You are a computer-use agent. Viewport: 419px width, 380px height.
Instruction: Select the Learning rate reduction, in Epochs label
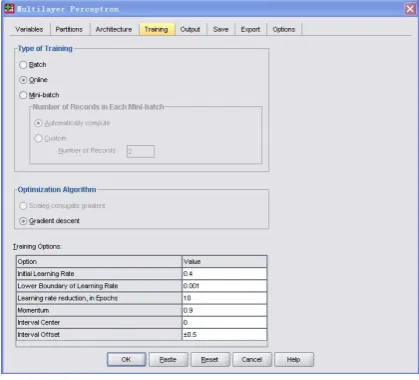point(99,298)
